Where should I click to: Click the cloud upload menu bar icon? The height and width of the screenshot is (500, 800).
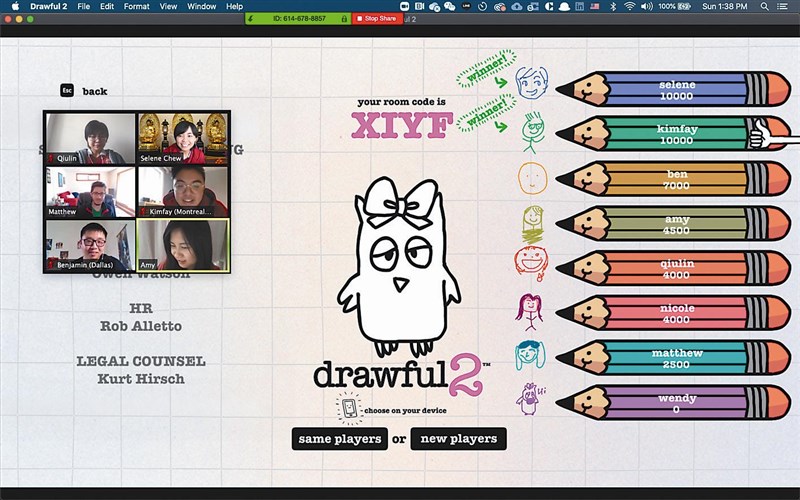(516, 6)
